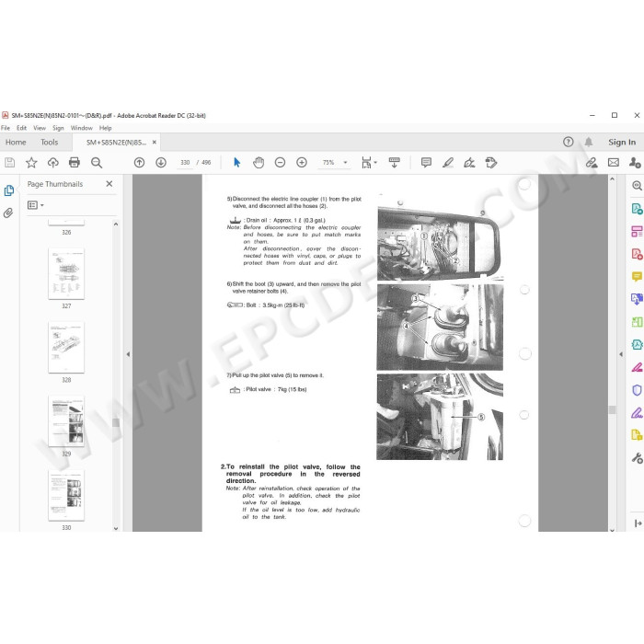This screenshot has width=644, height=644.
Task: Click the upload to cloud icon
Action: pyautogui.click(x=53, y=163)
